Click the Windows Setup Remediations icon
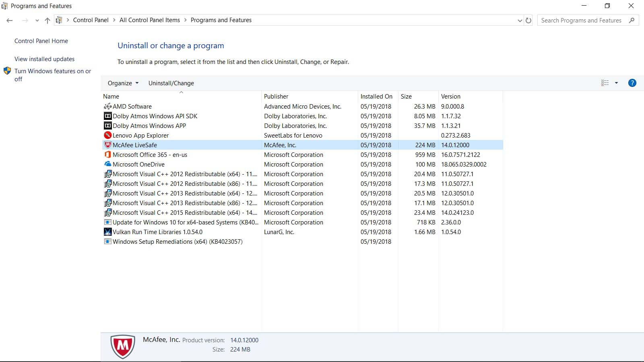 point(108,242)
